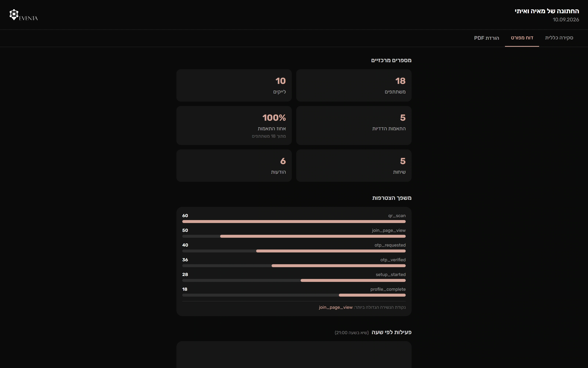This screenshot has width=588, height=368.
Task: Click the join_page_view funnel progress bar
Action: click(294, 236)
